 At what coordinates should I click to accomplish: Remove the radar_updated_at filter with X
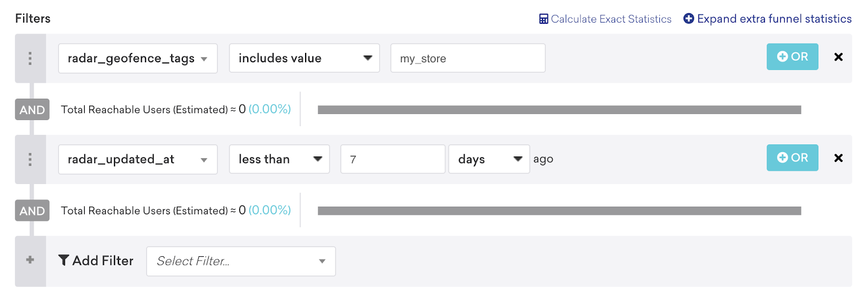[838, 158]
